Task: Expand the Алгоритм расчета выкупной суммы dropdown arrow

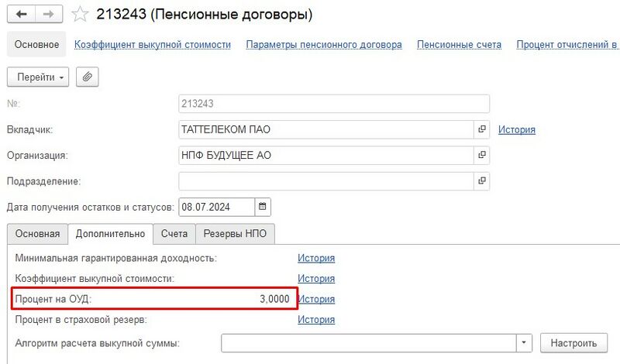Action: 524,343
